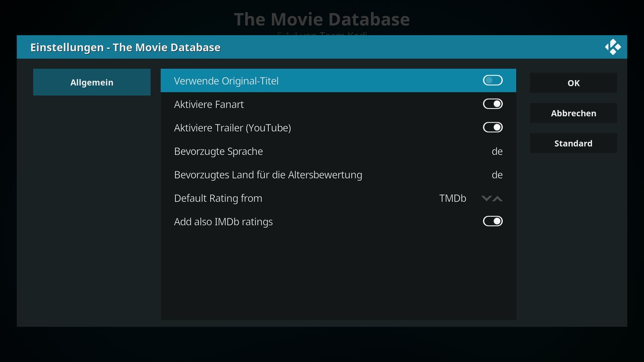Toggle the Verwende Original-Titel switch

tap(493, 80)
